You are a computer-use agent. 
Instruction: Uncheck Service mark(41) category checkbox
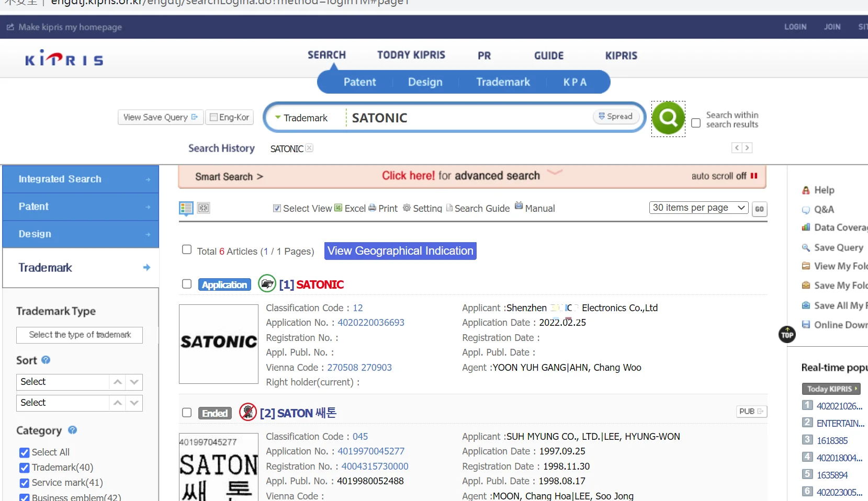tap(24, 483)
